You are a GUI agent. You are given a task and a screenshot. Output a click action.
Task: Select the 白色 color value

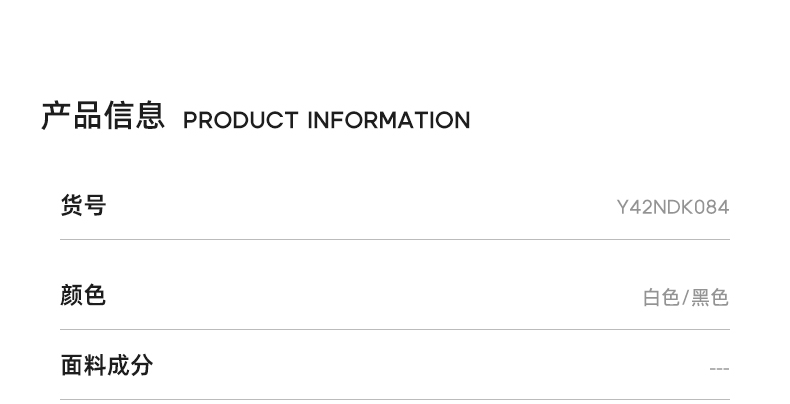[661, 298]
